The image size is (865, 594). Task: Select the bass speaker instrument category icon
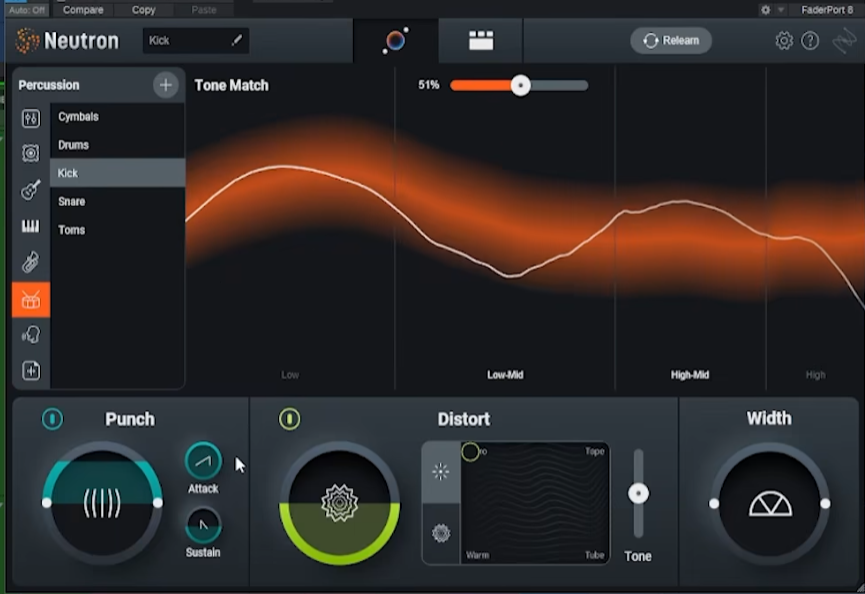[x=31, y=153]
